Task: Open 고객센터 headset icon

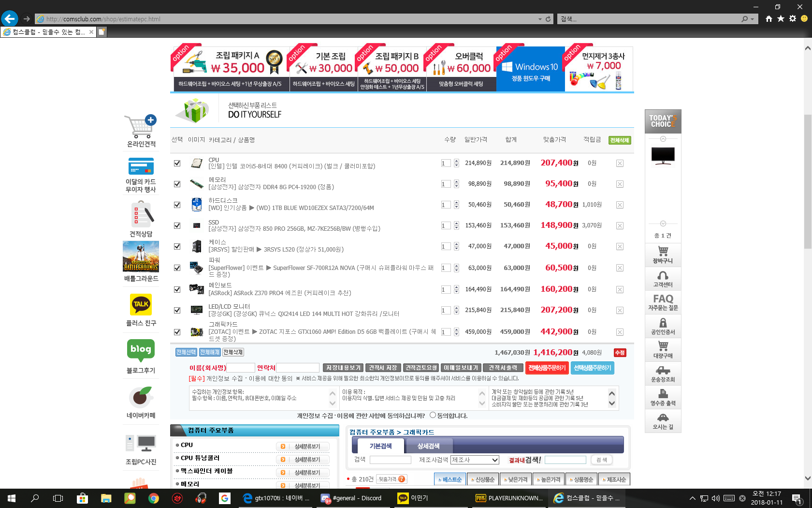Action: pyautogui.click(x=663, y=278)
